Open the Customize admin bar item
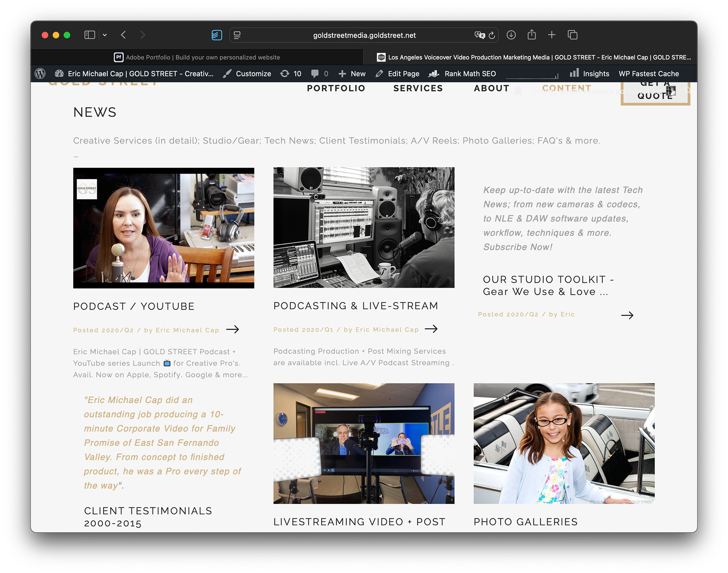The height and width of the screenshot is (573, 728). tap(247, 74)
